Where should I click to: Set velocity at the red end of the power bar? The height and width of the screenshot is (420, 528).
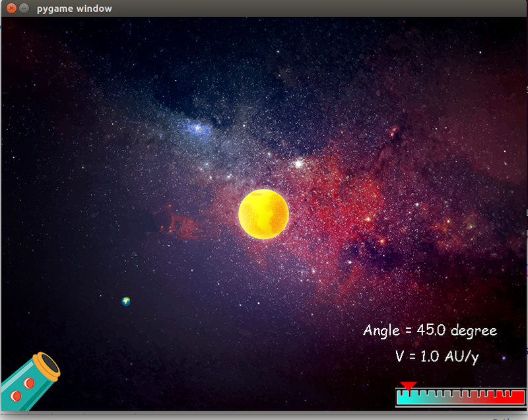[x=515, y=398]
